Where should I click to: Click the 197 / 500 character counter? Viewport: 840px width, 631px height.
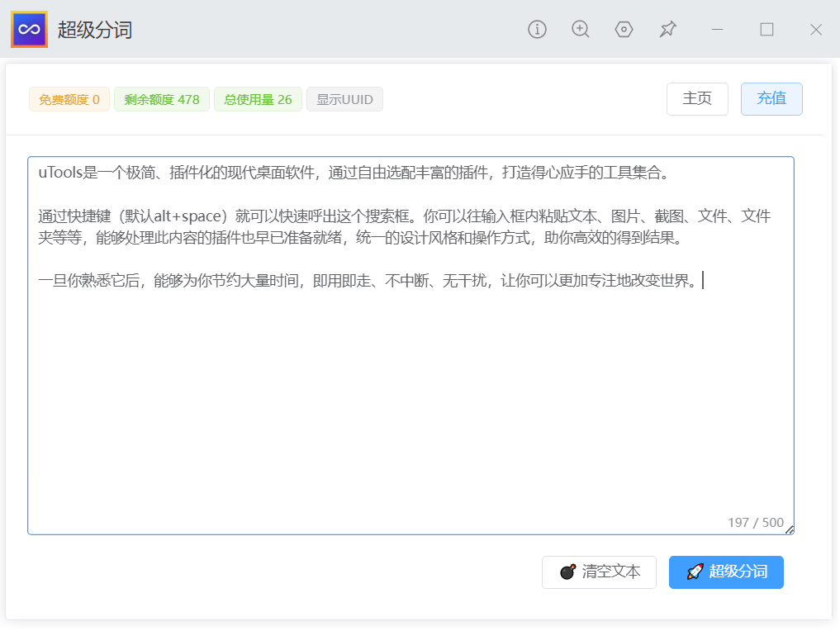pyautogui.click(x=756, y=522)
